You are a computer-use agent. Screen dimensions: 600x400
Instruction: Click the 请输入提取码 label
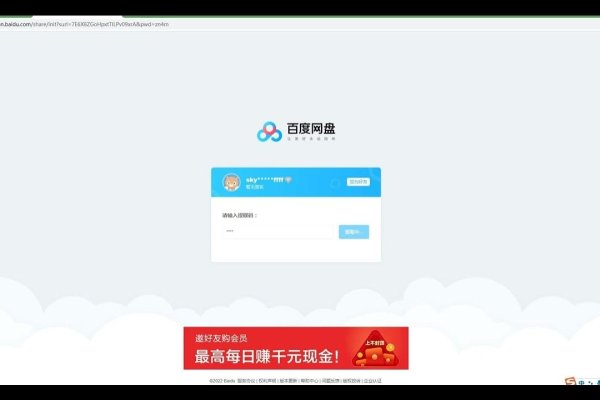tap(240, 216)
